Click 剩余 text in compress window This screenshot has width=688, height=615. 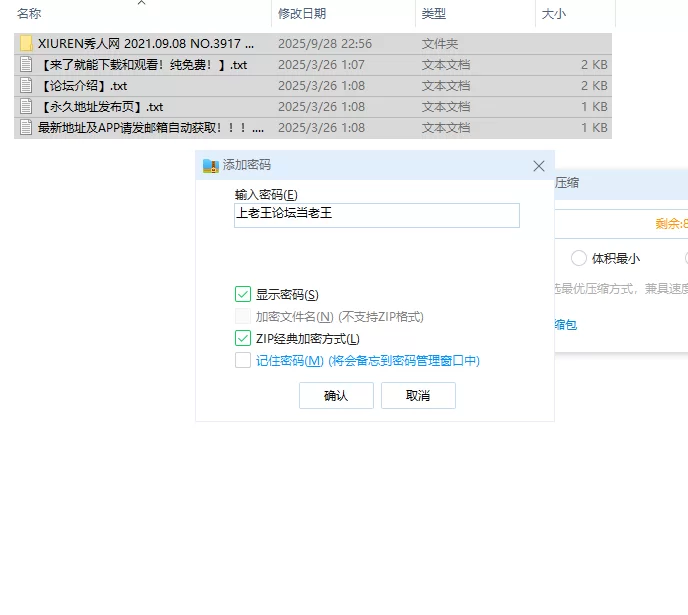click(x=671, y=224)
